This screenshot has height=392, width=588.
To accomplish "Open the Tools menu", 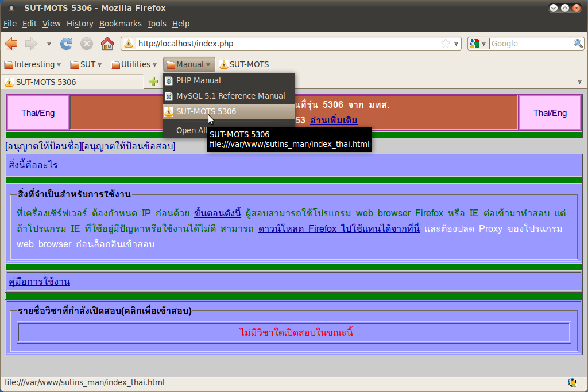I will pos(157,24).
